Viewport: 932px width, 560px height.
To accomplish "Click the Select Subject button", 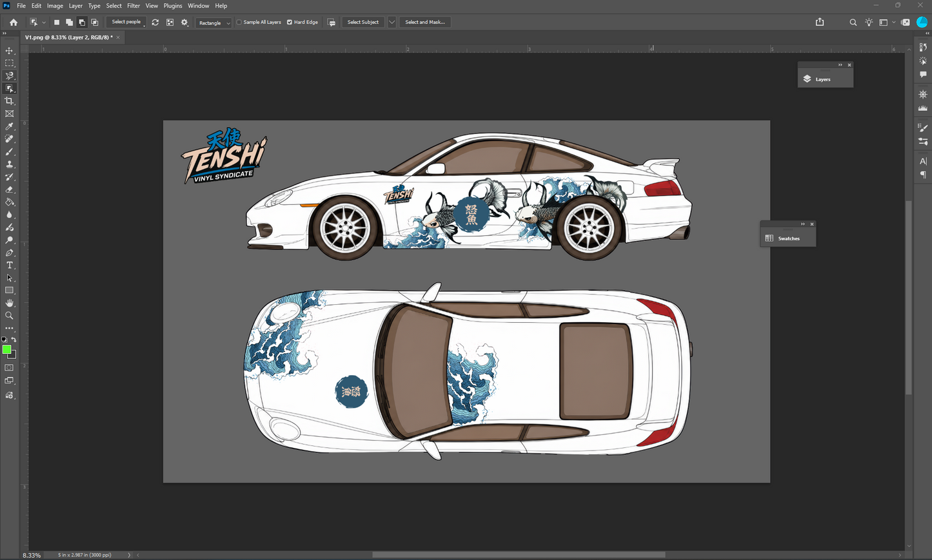I will pyautogui.click(x=363, y=23).
